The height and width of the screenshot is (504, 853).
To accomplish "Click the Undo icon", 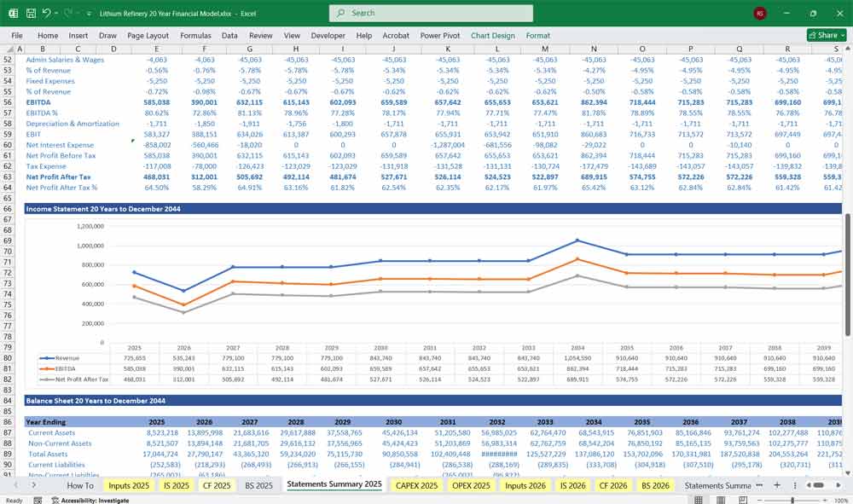I will pos(47,13).
